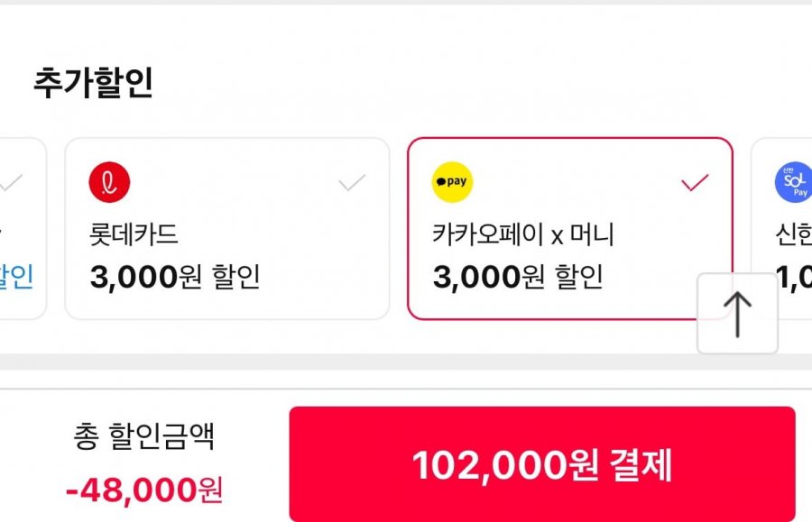Click the cut-off discount amount on 신한 card
Image resolution: width=812 pixels, height=522 pixels.
793,277
